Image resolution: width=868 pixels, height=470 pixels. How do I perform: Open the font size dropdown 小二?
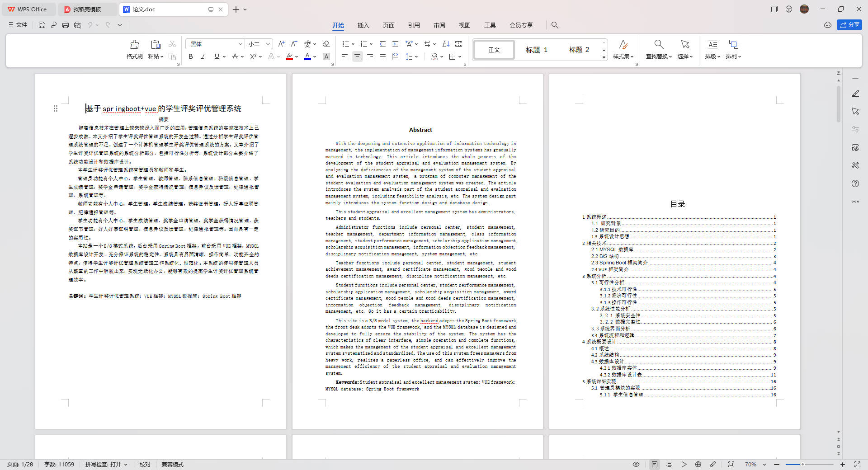pos(268,44)
